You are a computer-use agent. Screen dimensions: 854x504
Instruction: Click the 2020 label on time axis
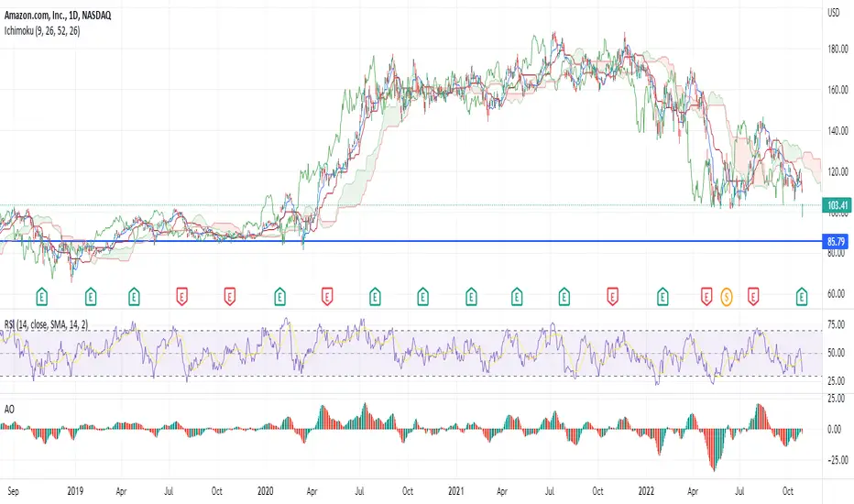[x=265, y=491]
